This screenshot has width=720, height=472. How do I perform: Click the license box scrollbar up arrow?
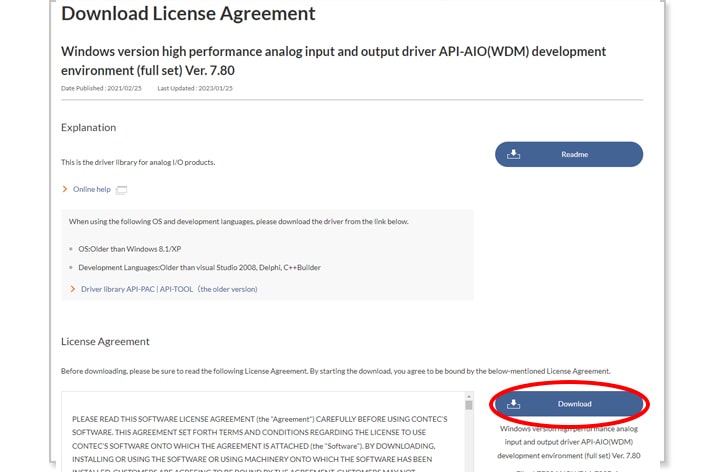point(468,398)
